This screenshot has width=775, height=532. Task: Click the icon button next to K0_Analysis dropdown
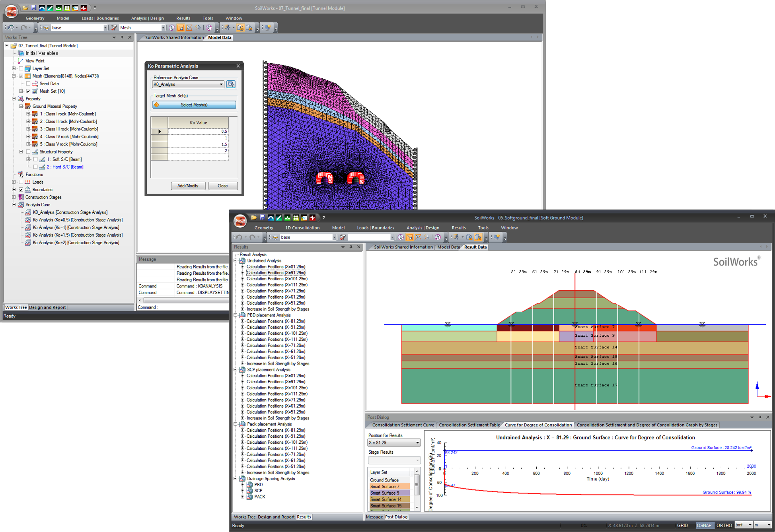click(231, 84)
